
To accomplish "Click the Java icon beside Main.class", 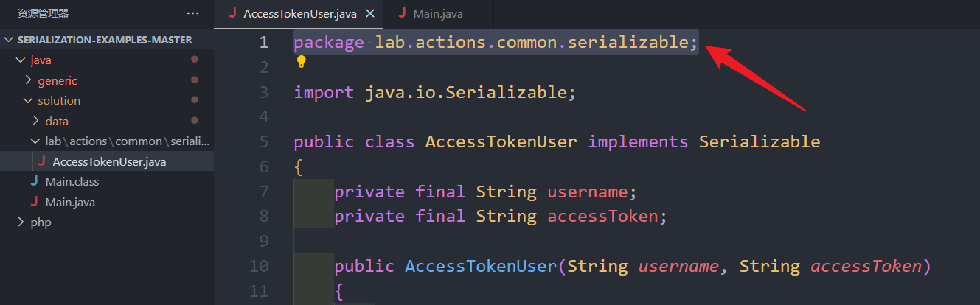I will coord(34,181).
